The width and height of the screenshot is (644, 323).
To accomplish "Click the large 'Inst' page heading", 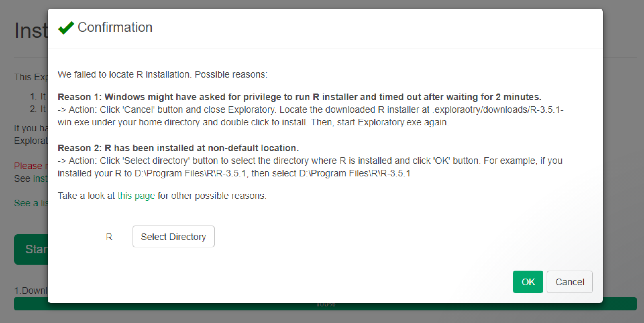I will click(x=31, y=31).
